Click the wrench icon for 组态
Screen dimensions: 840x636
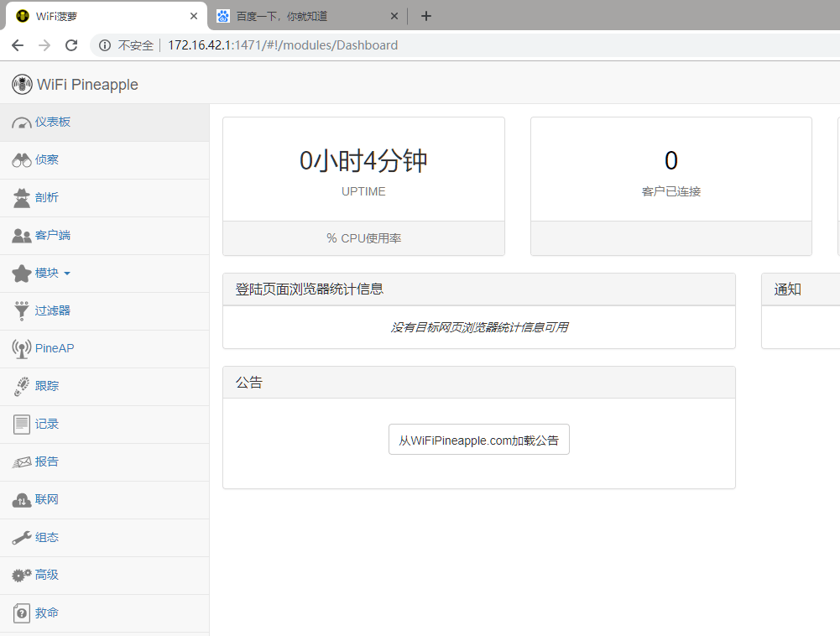click(22, 538)
